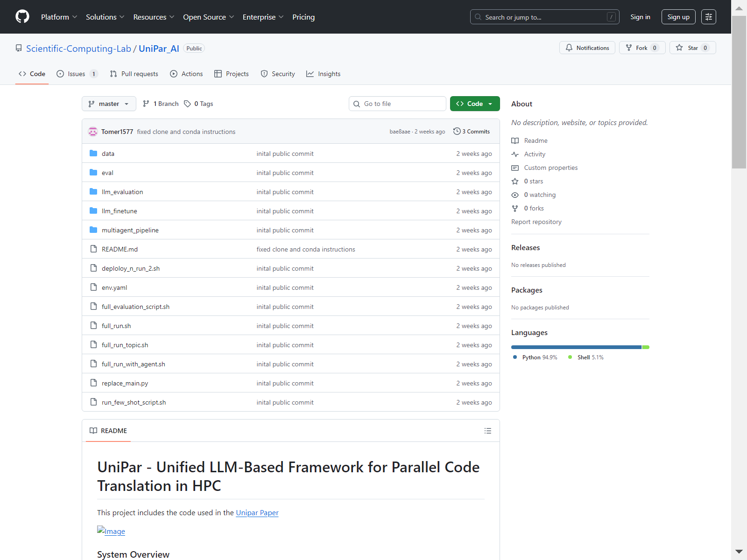Click the commits history clock icon
Image resolution: width=747 pixels, height=560 pixels.
point(457,131)
